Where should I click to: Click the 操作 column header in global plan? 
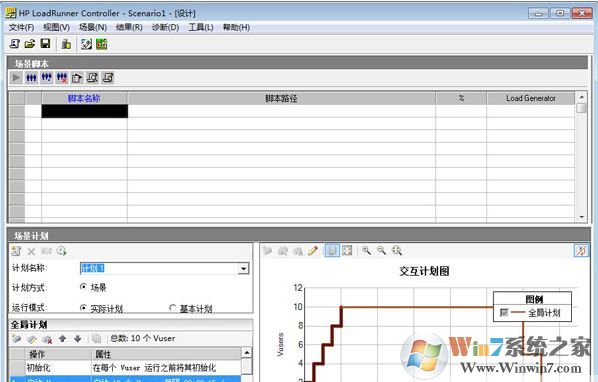(58, 355)
